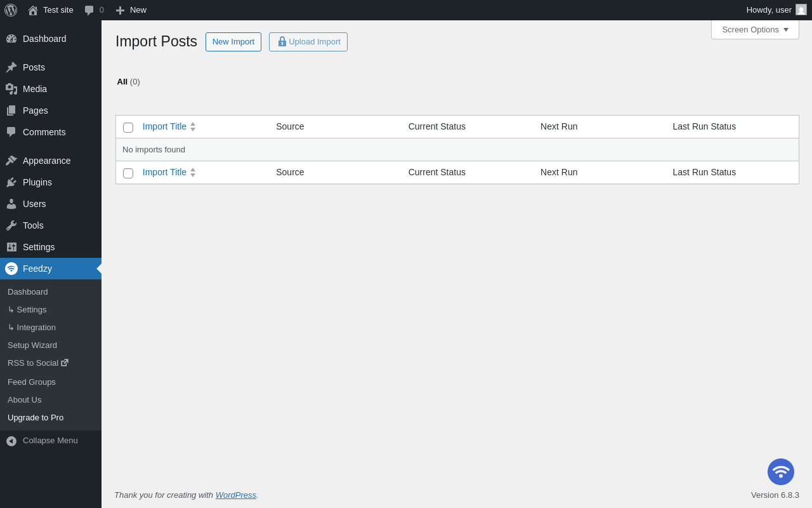Screen dimensions: 812x508
Task: Tick the select-all checkbox in table header
Action: click(128, 128)
